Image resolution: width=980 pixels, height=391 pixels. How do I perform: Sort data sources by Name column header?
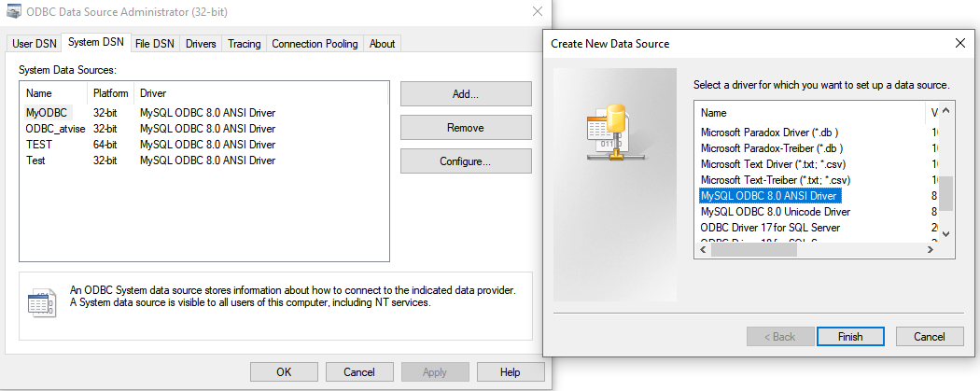click(x=54, y=93)
